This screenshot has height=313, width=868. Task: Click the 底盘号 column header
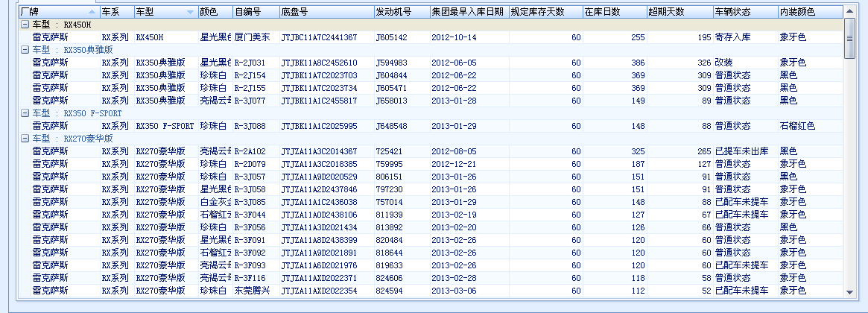326,12
